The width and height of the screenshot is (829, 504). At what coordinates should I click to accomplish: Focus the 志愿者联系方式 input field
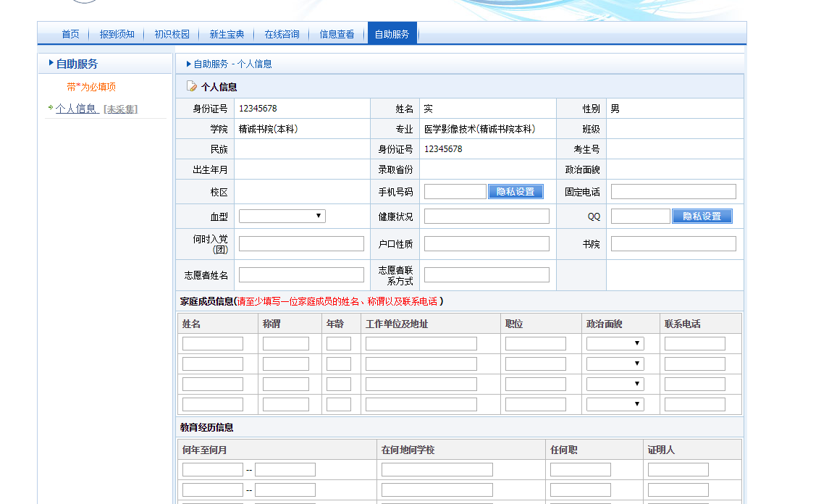pyautogui.click(x=487, y=275)
